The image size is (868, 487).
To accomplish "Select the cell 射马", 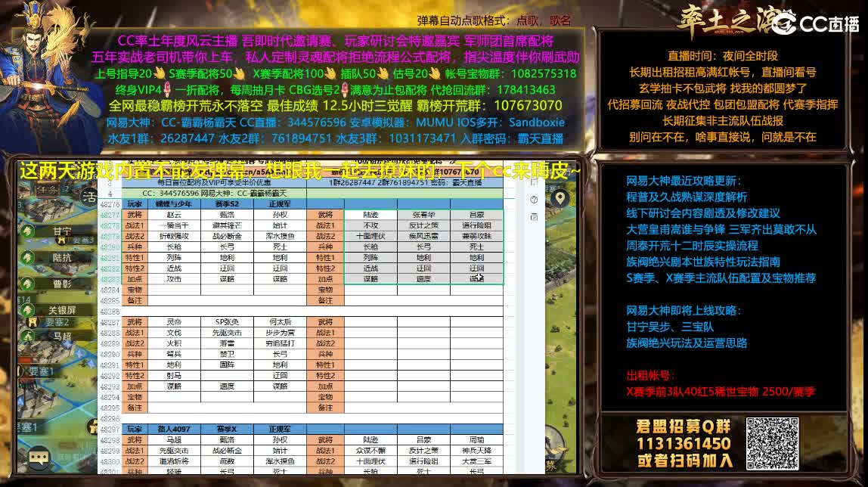I will tap(174, 376).
